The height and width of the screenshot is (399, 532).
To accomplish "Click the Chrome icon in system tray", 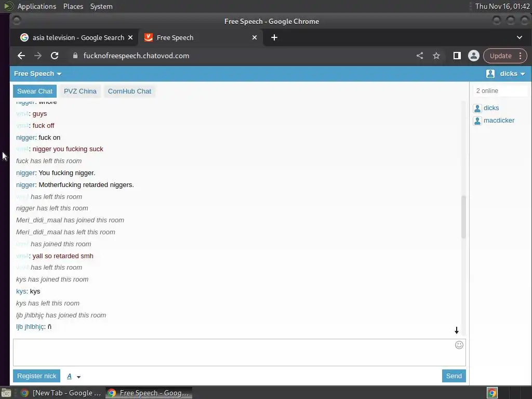I will [493, 393].
